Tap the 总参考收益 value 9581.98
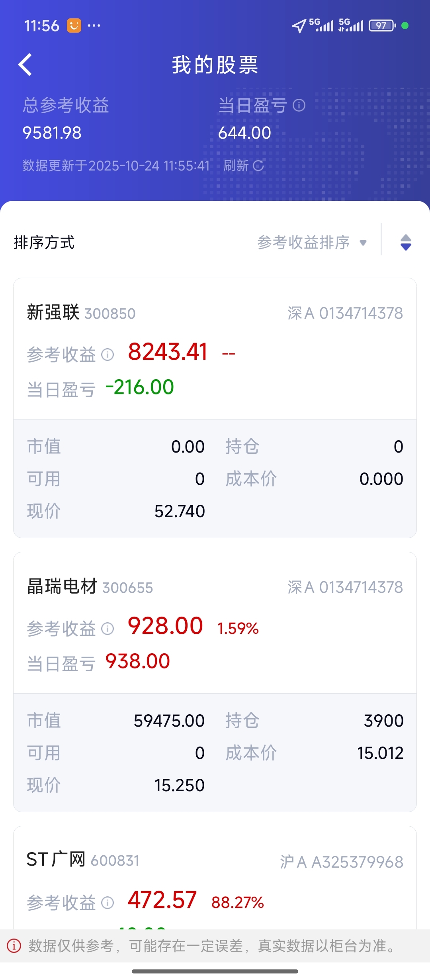 click(x=52, y=133)
